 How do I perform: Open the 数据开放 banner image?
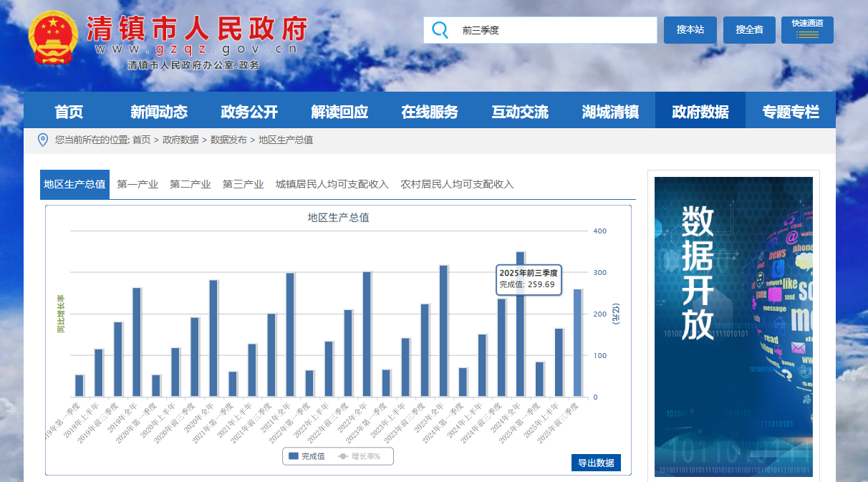pos(733,327)
